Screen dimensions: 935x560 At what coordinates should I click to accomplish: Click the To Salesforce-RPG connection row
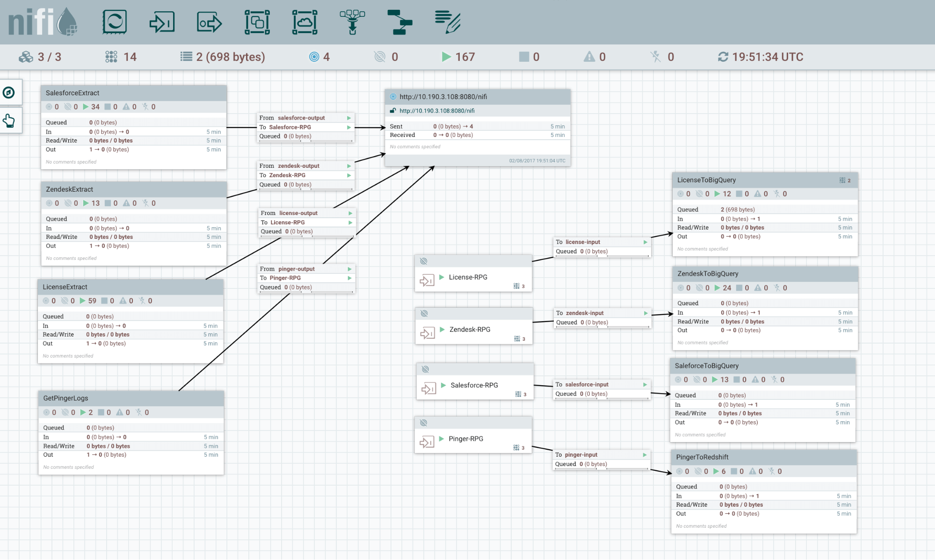[306, 127]
